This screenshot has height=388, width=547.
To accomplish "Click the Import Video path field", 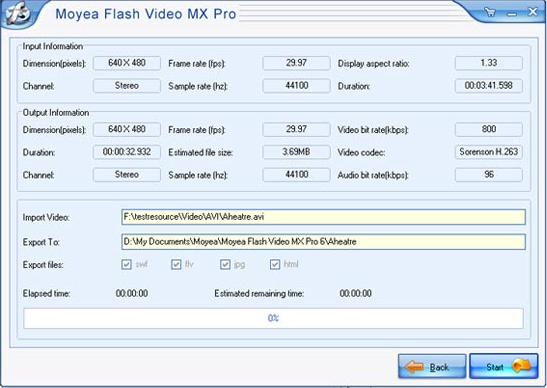I will [x=323, y=217].
